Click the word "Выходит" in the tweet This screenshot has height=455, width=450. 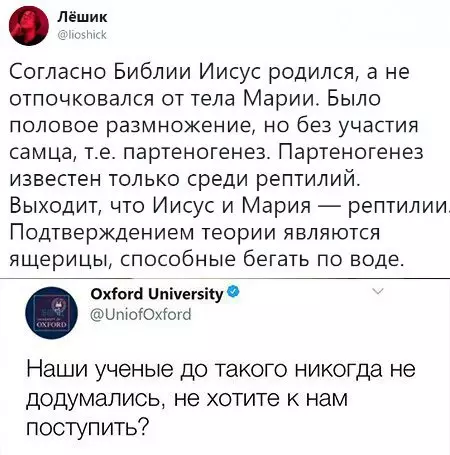click(x=53, y=206)
